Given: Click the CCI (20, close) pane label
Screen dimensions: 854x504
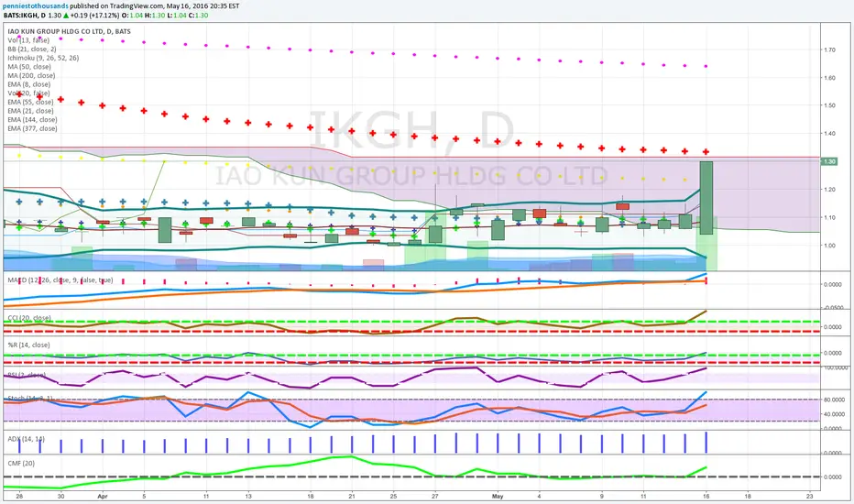Looking at the screenshot, I should click(29, 318).
